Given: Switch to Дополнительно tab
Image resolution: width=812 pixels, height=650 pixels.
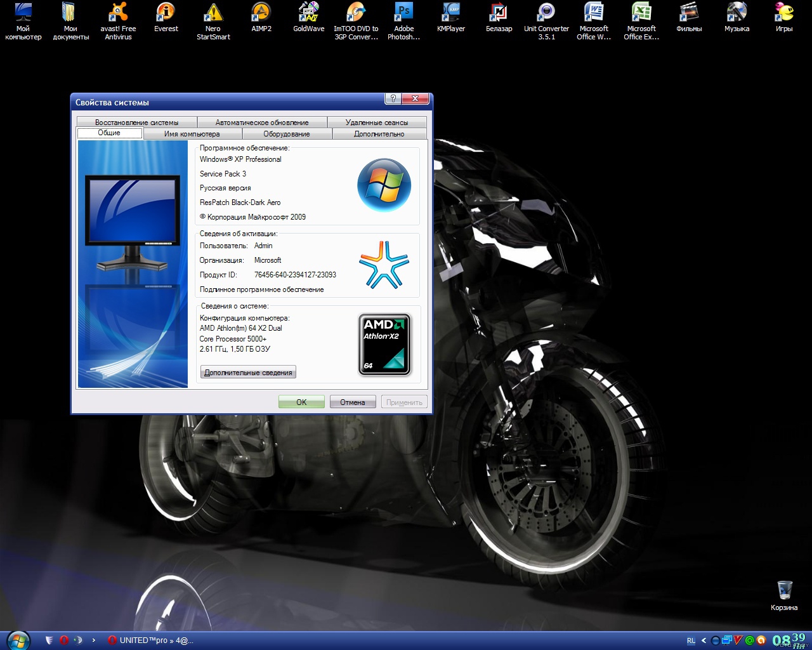Looking at the screenshot, I should [379, 133].
